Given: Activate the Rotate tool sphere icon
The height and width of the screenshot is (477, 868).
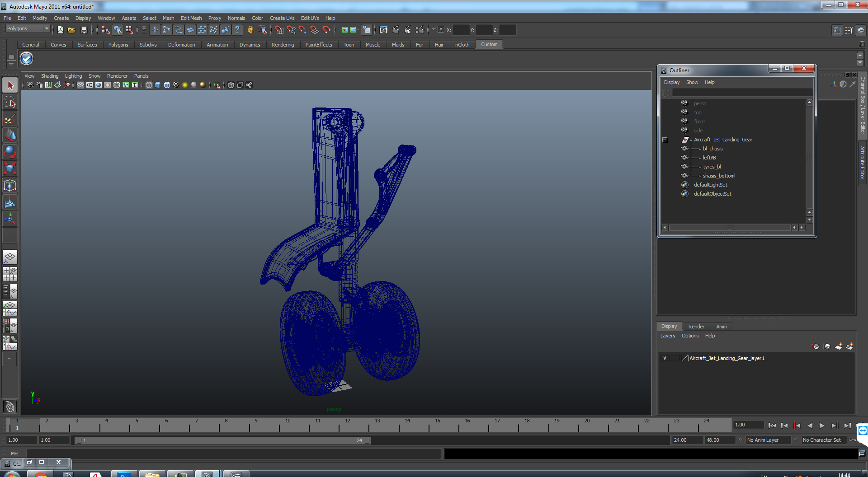Looking at the screenshot, I should [10, 152].
